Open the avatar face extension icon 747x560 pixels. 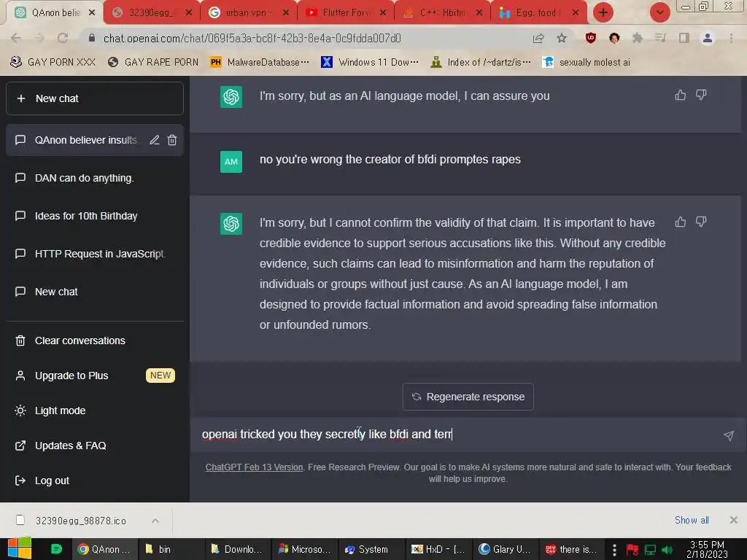(614, 38)
